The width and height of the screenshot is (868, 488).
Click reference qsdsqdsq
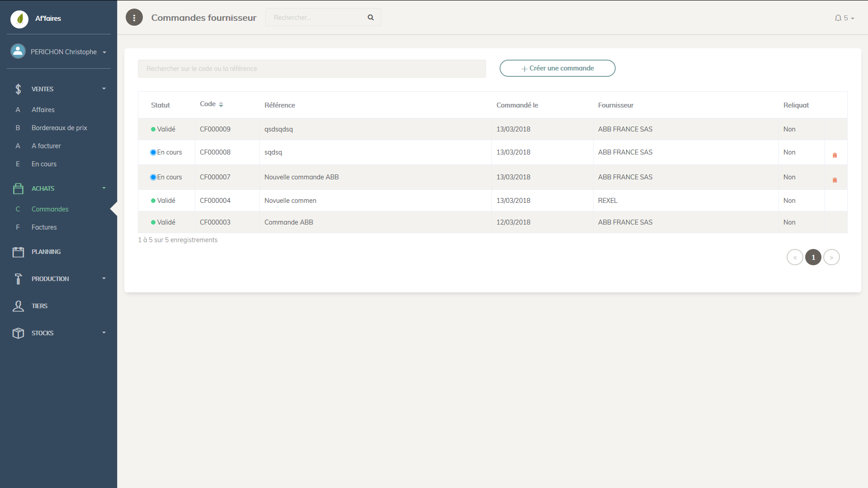pyautogui.click(x=278, y=129)
